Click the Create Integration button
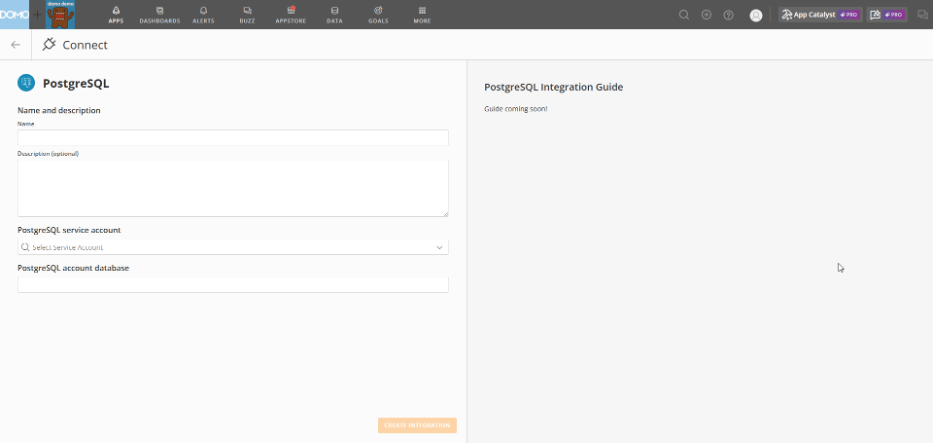Screen dimensions: 934x444 point(417,425)
